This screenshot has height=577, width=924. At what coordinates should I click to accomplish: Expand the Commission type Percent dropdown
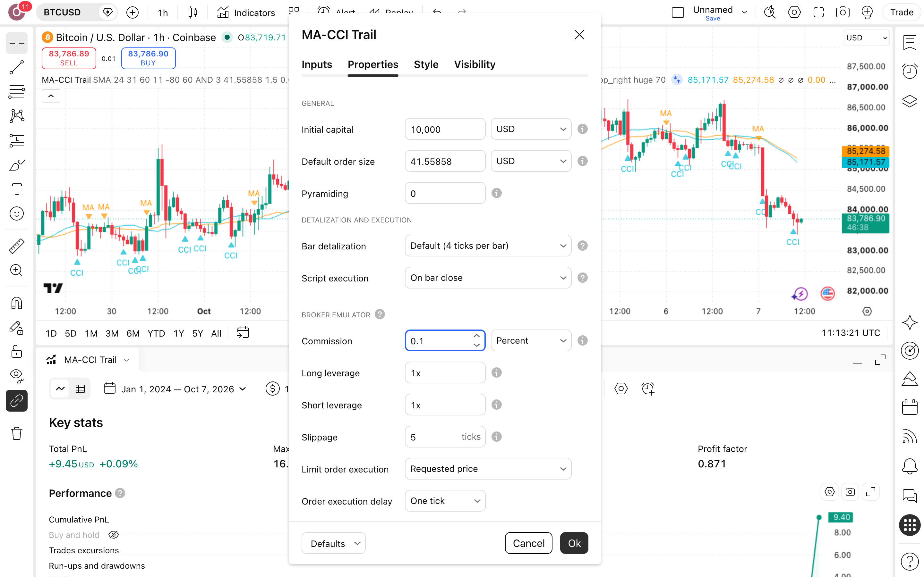tap(531, 340)
